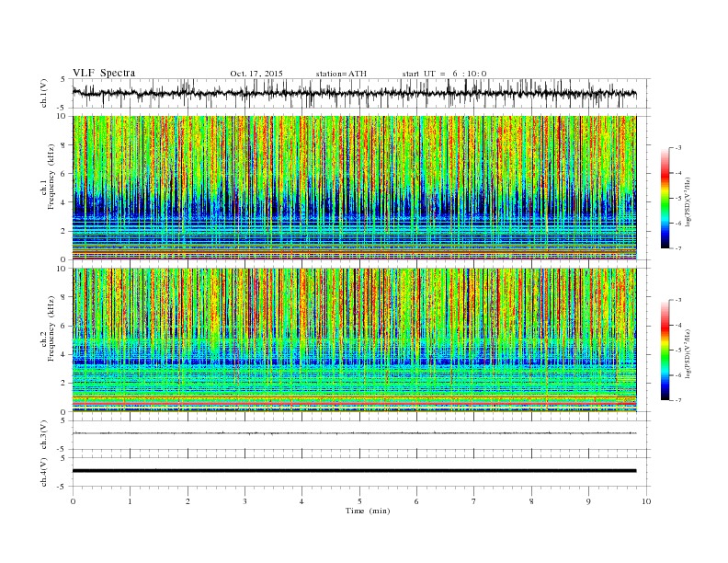Click the "-5" tick on the ch.3(V) axis
728x563 pixels.
(x=62, y=449)
